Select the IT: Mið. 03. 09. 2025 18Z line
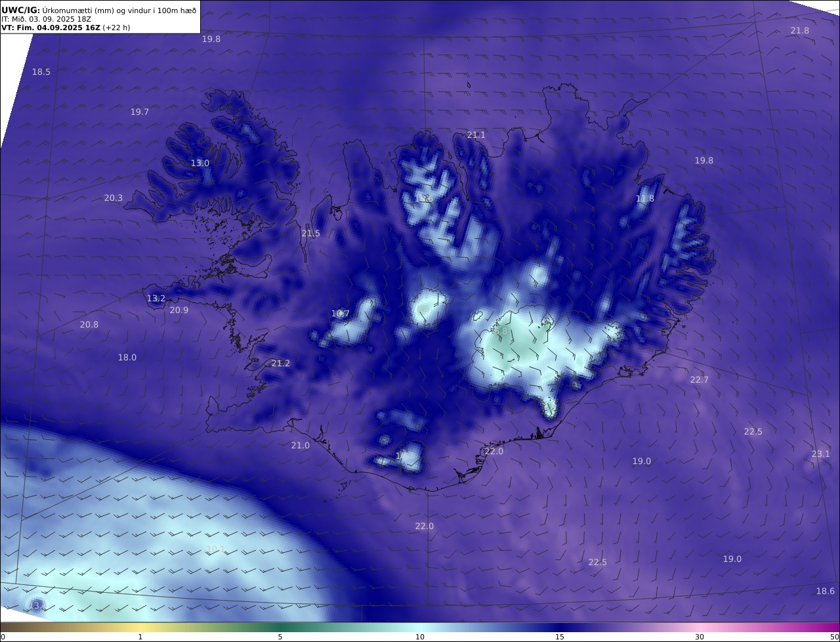Screen dimensions: 840x642 (47, 19)
